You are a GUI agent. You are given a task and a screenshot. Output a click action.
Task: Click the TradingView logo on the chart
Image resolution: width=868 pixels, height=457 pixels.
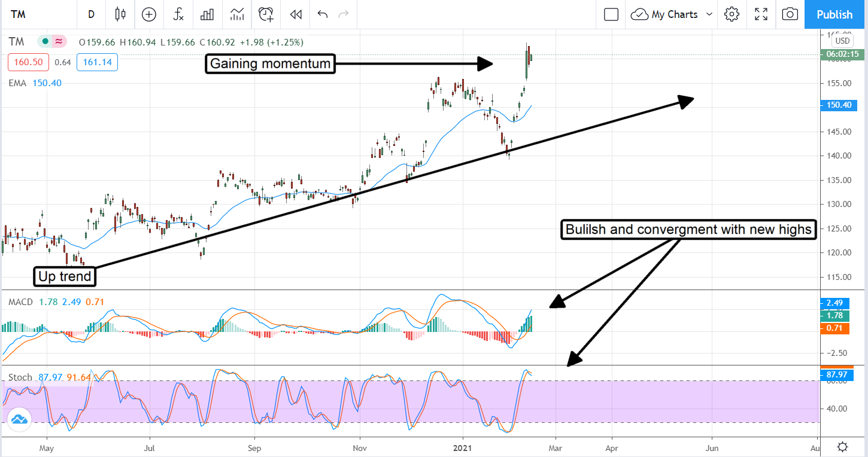[x=19, y=419]
